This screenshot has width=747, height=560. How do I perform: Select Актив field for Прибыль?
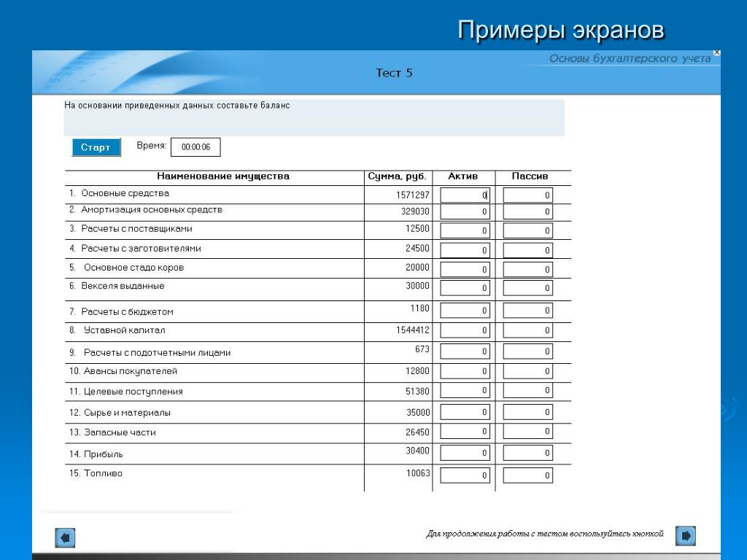(465, 453)
